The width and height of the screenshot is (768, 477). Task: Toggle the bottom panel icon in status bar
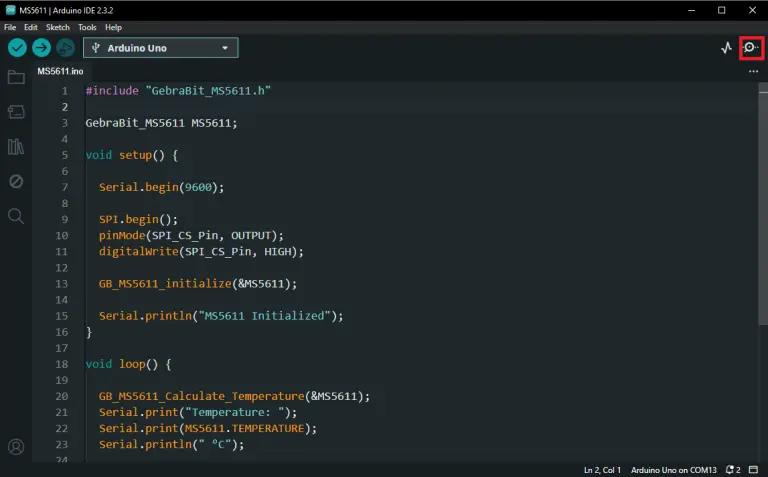754,470
